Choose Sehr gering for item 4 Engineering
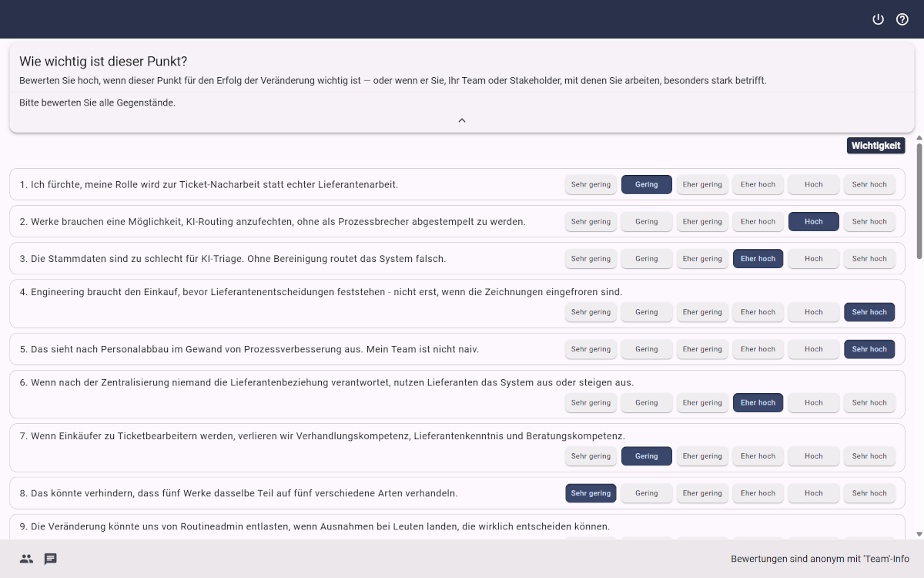Image resolution: width=924 pixels, height=578 pixels. [x=591, y=312]
